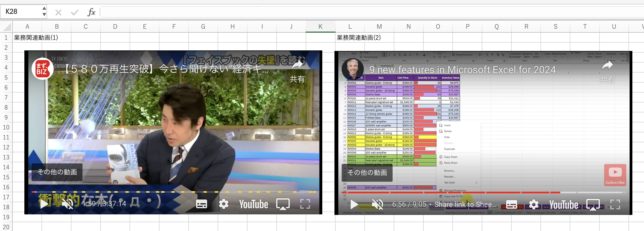Open まず BIZ channel logo

click(42, 69)
